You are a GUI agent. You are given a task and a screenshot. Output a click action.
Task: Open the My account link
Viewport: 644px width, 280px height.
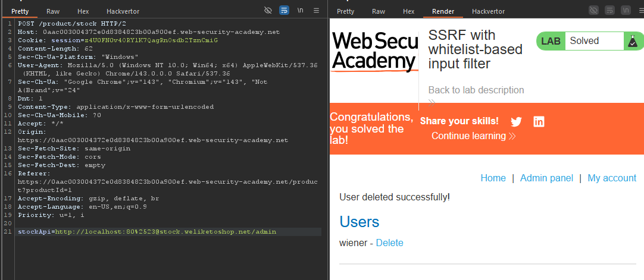pyautogui.click(x=612, y=178)
